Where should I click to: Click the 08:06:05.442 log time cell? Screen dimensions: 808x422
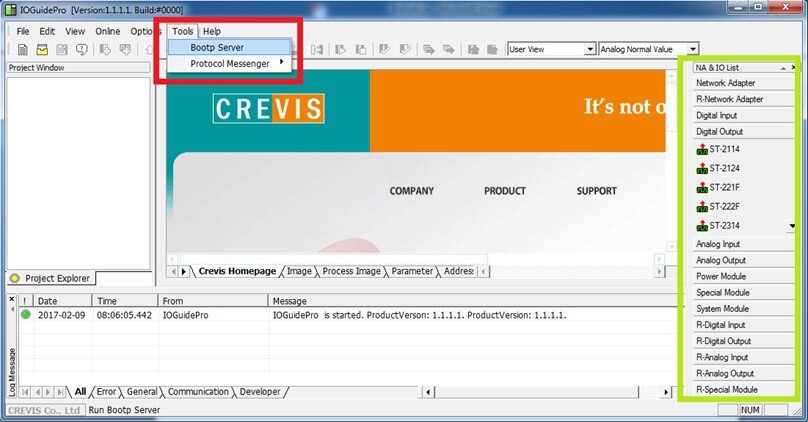(x=124, y=315)
